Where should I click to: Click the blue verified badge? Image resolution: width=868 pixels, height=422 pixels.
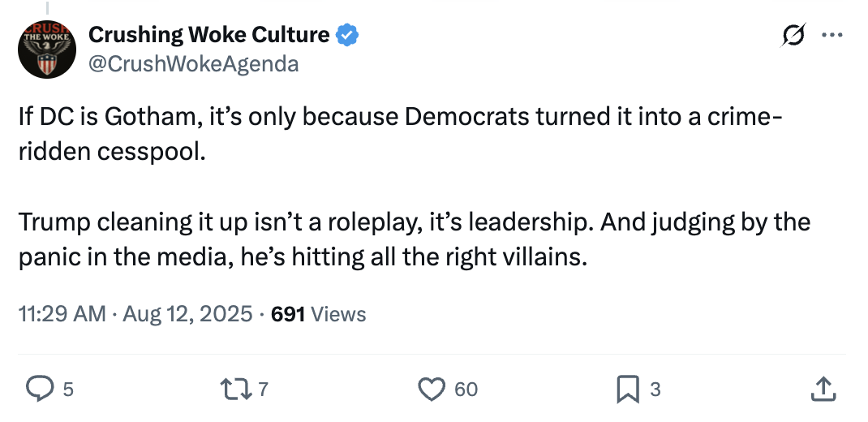click(348, 35)
